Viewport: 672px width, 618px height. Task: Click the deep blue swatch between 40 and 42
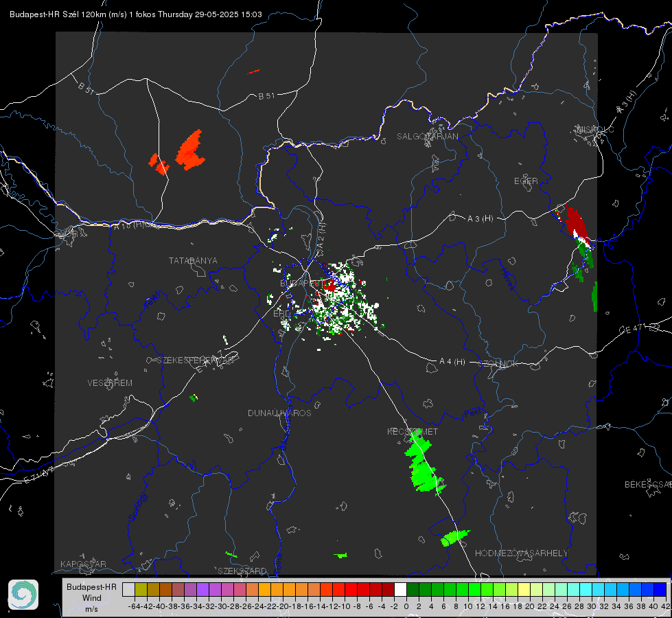click(660, 589)
